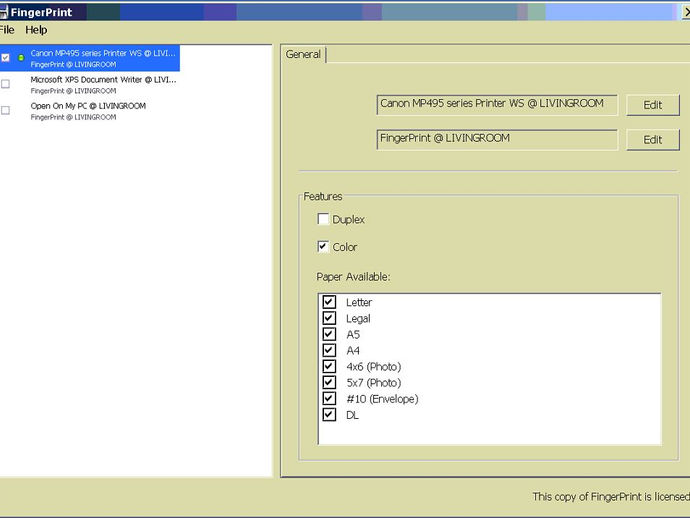
Task: Click Edit next to Canon MP495 printer name
Action: click(653, 105)
